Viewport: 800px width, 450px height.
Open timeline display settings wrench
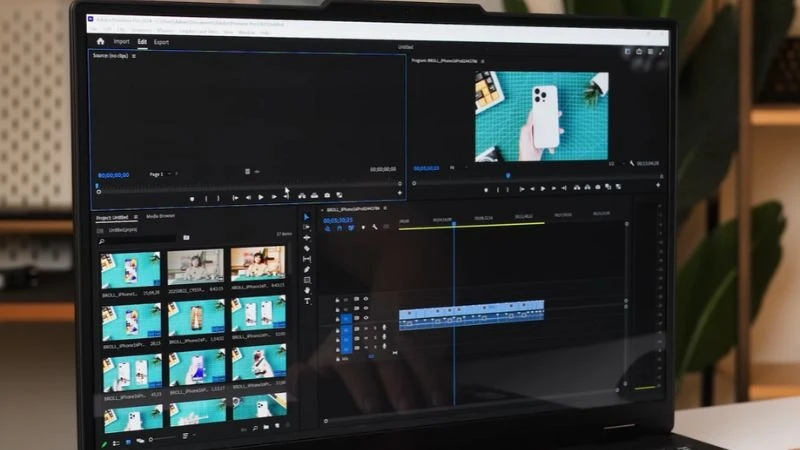pyautogui.click(x=375, y=227)
